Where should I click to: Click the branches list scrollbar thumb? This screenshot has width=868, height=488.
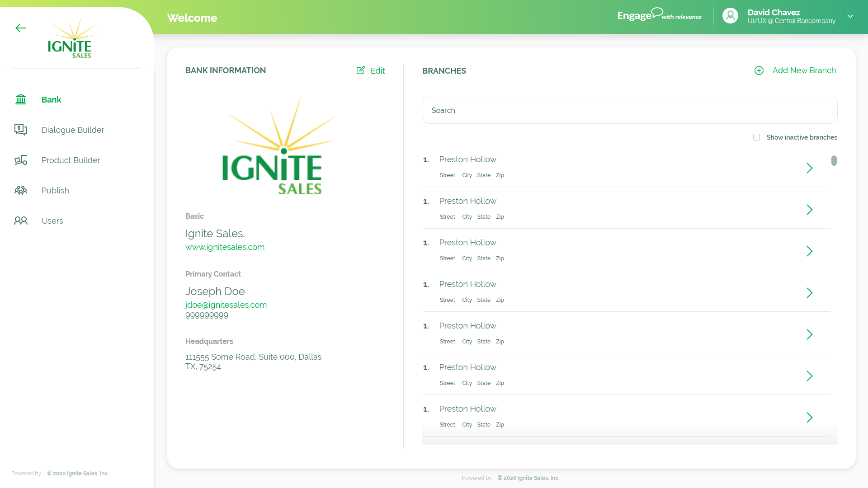point(834,161)
